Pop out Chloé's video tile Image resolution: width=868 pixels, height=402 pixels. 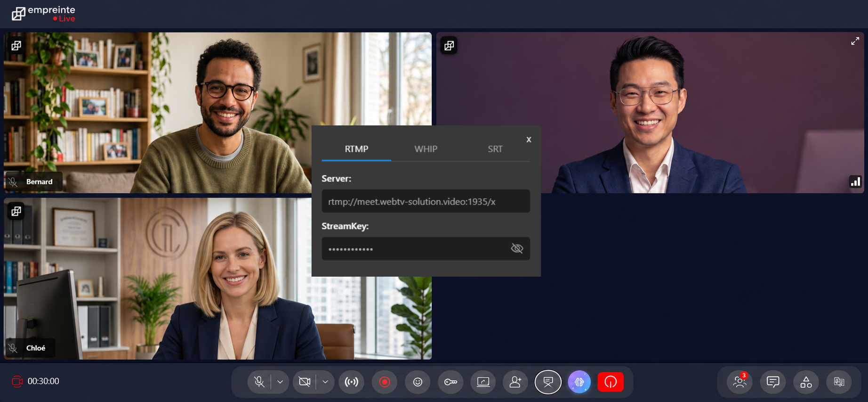click(x=16, y=211)
